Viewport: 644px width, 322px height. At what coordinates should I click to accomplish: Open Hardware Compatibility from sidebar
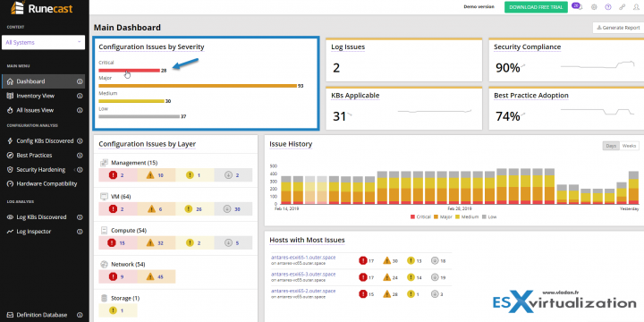(x=47, y=184)
